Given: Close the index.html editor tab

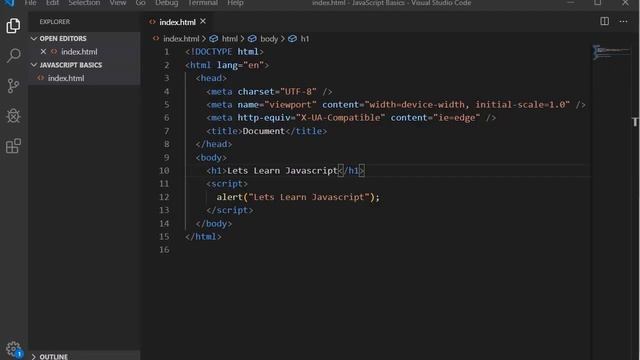Looking at the screenshot, I should [203, 21].
